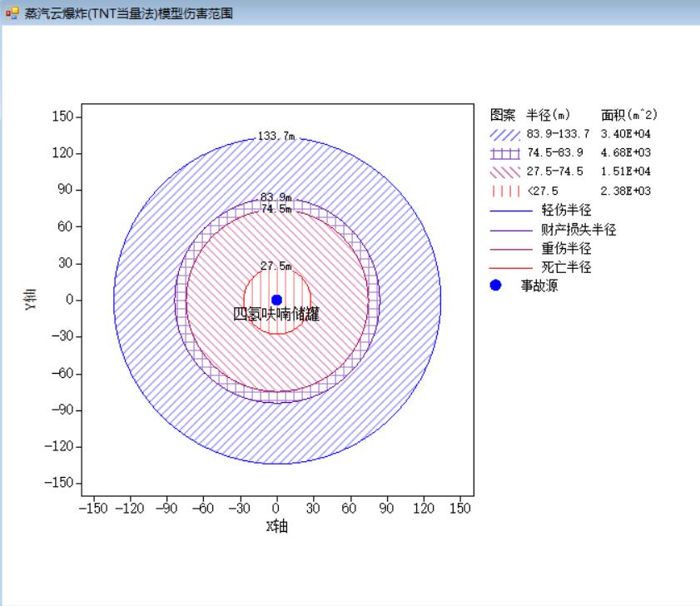Click the Y轴 axis title

click(31, 299)
